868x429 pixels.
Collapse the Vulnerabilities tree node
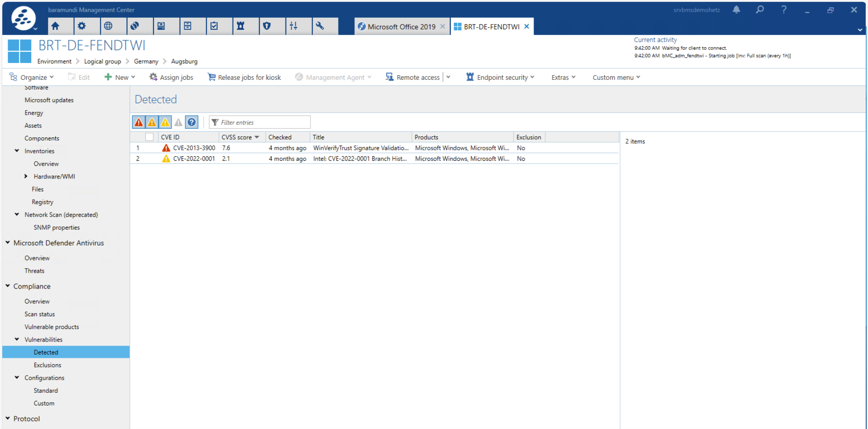pos(17,339)
